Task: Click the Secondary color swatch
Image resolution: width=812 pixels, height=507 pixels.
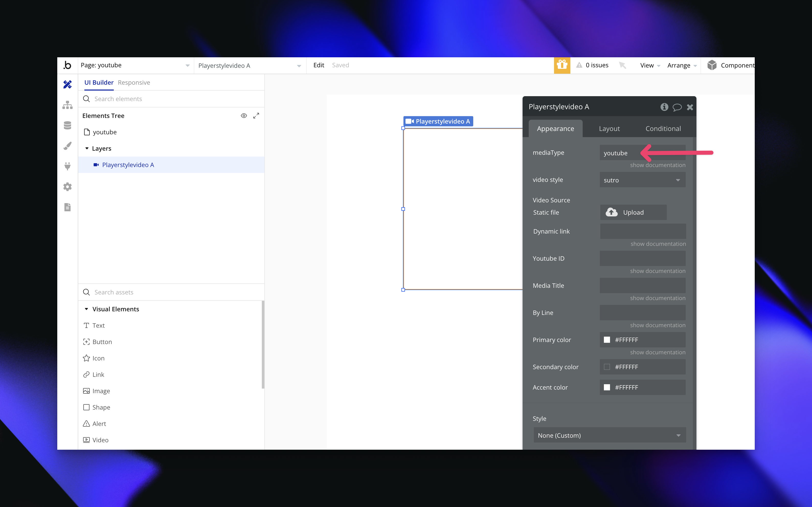Action: 607,367
